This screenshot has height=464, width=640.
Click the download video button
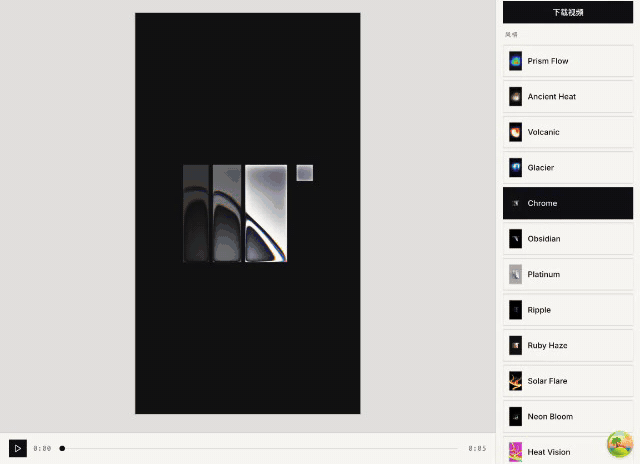[568, 12]
